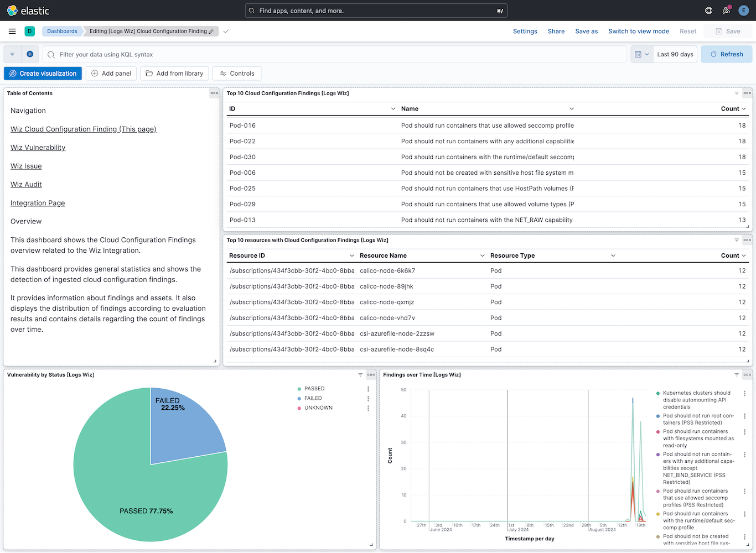The image size is (756, 553).
Task: Click the notifications bell icon
Action: point(726,10)
